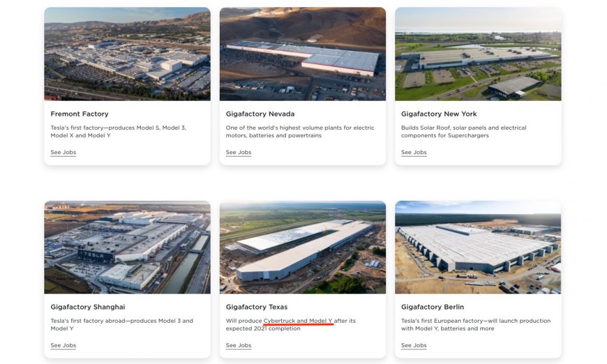Click the Fremont Factory aerial photo
607x364 pixels.
(127, 54)
